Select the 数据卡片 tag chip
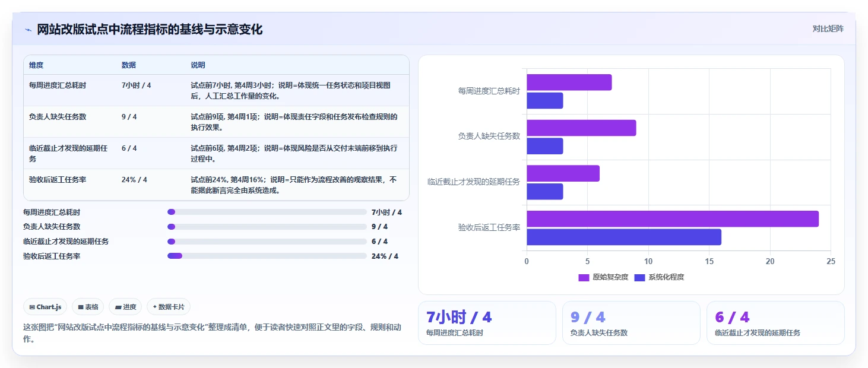Viewport: 868px width, 368px height. click(x=169, y=307)
